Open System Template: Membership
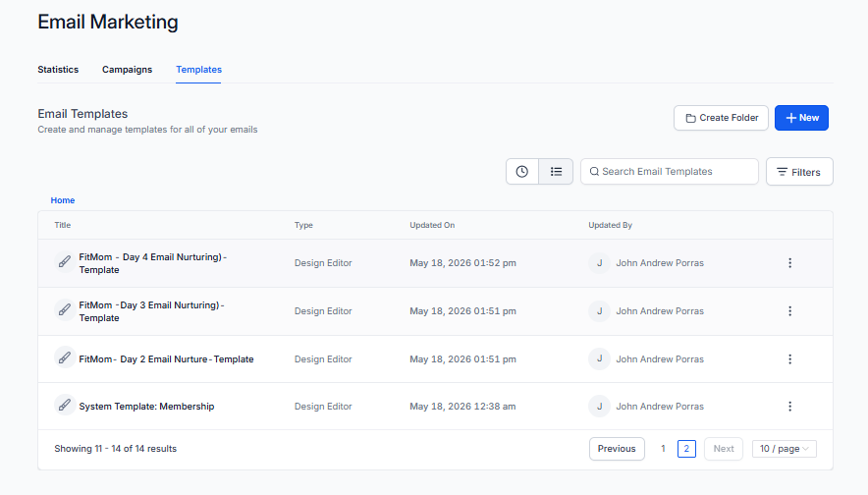Screen dimensions: 868x495 tap(146, 407)
